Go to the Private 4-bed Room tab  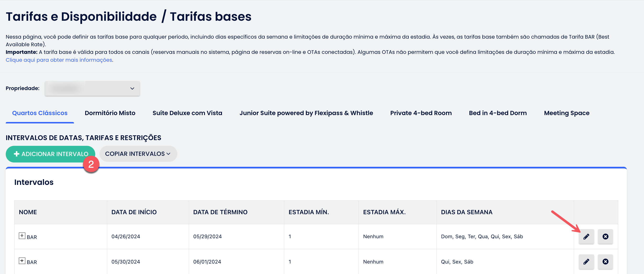(x=421, y=113)
